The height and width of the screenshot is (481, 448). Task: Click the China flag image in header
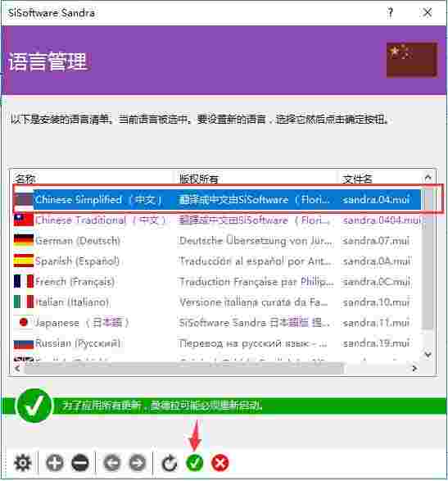(412, 60)
